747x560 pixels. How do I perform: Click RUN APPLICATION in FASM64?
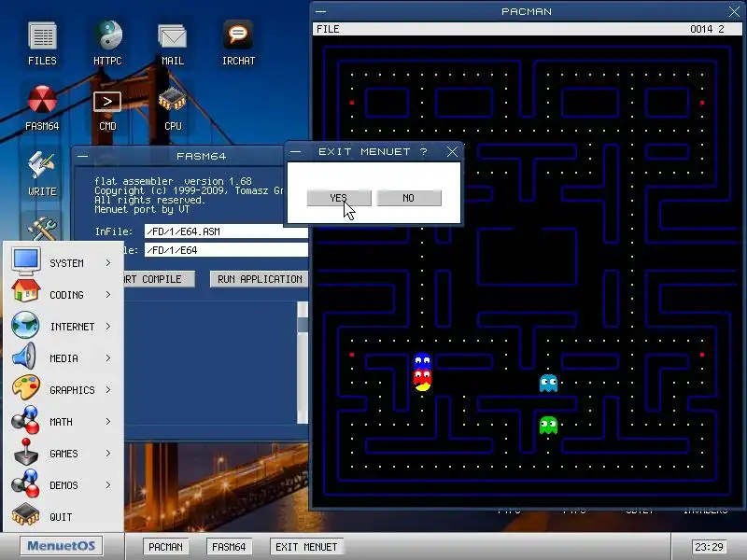pyautogui.click(x=260, y=279)
